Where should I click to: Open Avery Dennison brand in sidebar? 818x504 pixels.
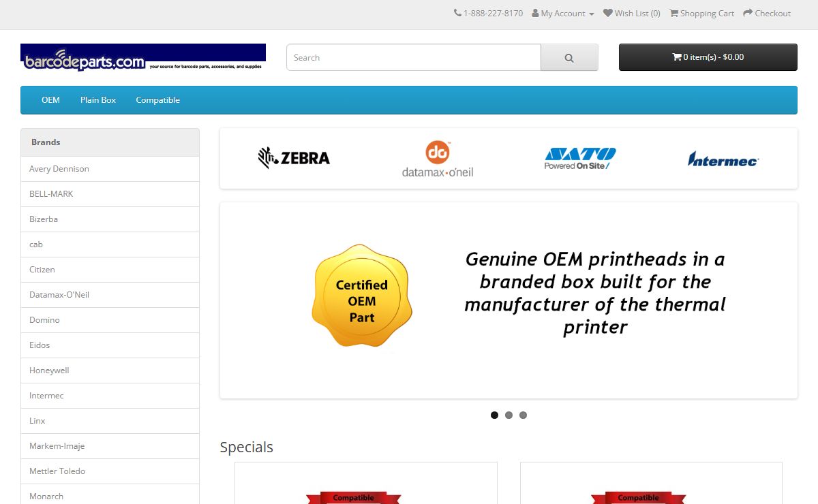(x=110, y=169)
